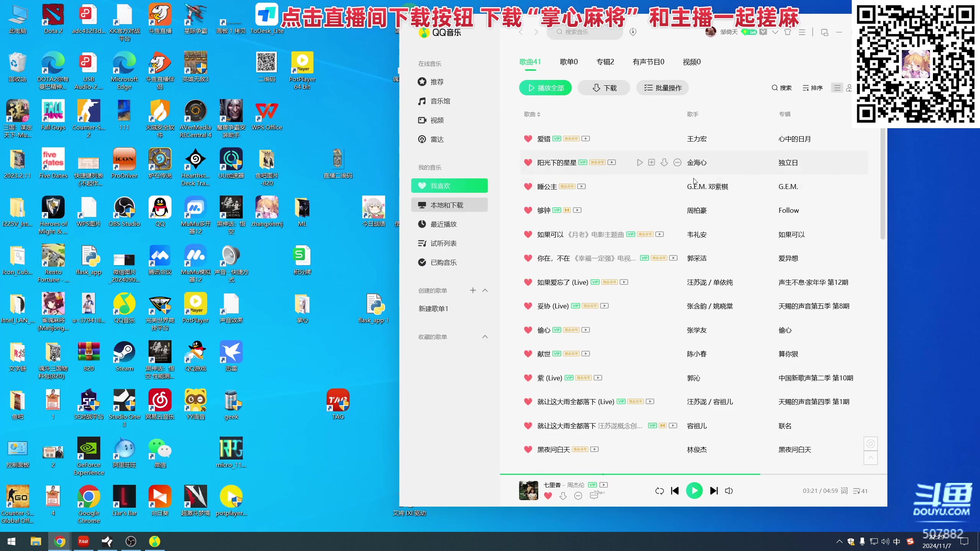Screen dimensions: 980x551
Task: Open the main menu hamburger icon
Action: pos(802,32)
